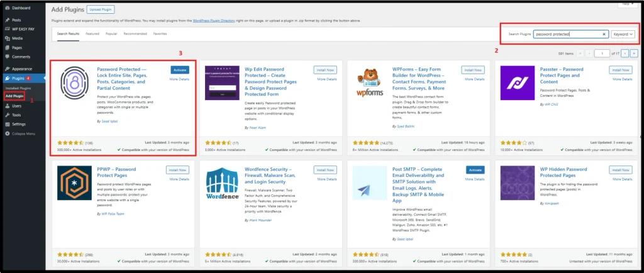The height and width of the screenshot is (273, 644).
Task: Open the Help dropdown tab
Action: pos(627,4)
